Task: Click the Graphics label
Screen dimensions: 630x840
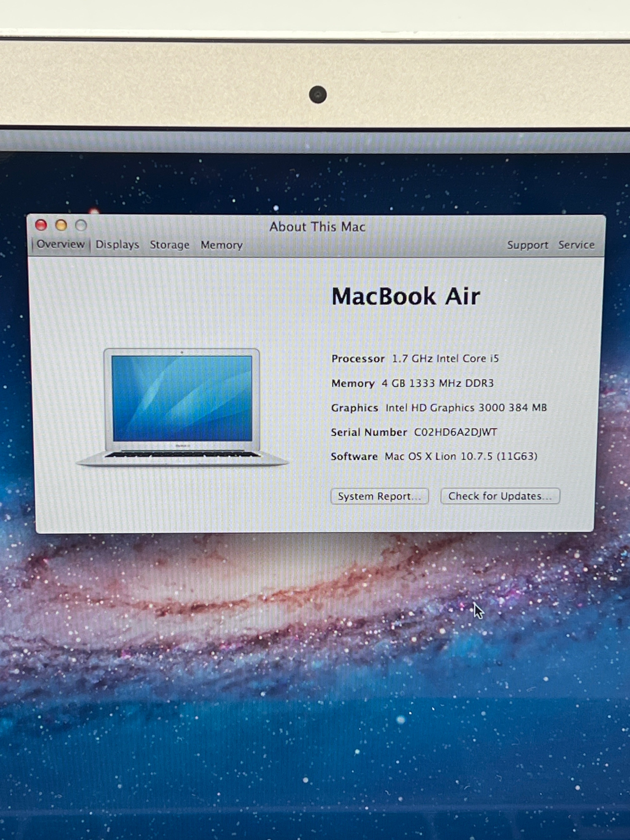Action: 354,408
